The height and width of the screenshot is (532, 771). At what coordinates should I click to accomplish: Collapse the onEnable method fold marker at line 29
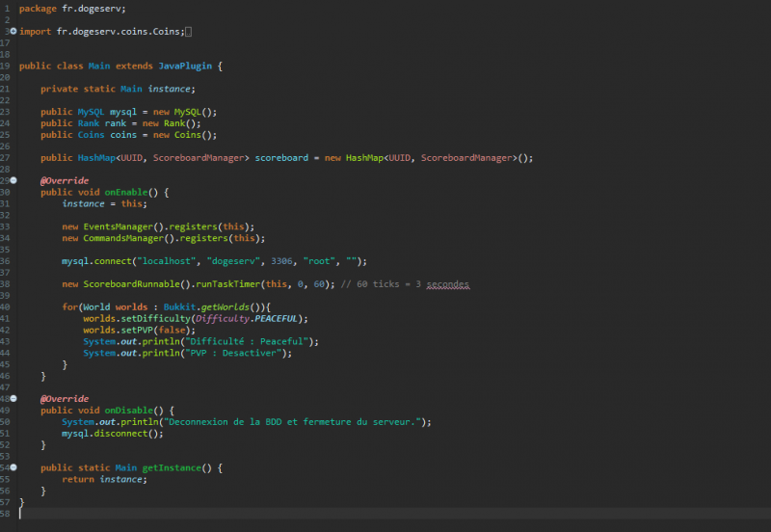pos(13,180)
